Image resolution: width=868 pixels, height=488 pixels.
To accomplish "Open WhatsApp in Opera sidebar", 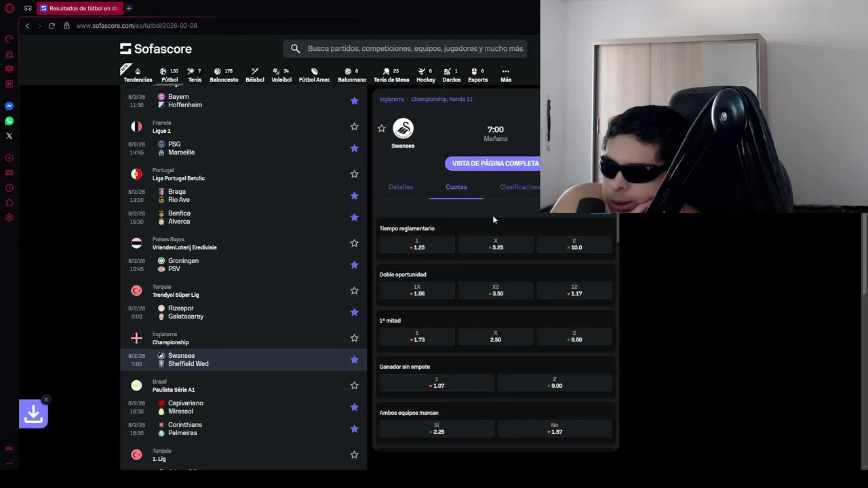I will pos(9,121).
